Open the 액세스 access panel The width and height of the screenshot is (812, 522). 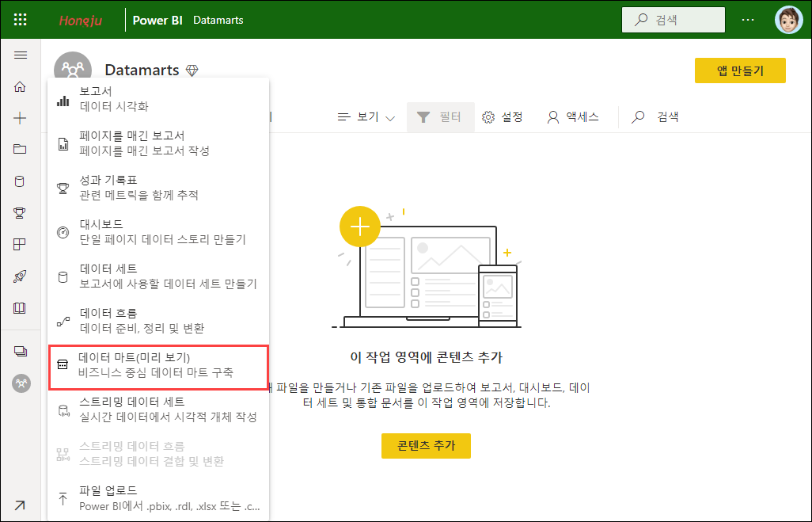pyautogui.click(x=573, y=117)
